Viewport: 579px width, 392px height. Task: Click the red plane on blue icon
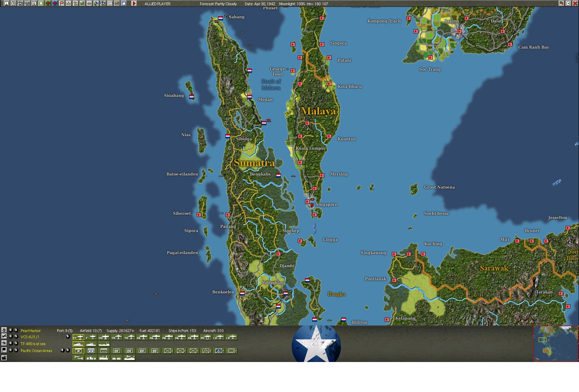pyautogui.click(x=54, y=3)
